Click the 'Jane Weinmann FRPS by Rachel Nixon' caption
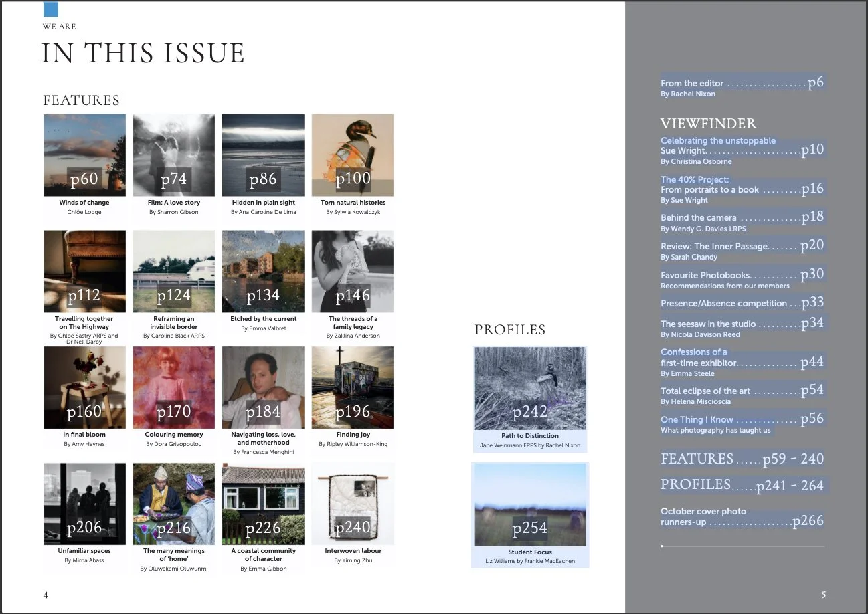The image size is (868, 614). [530, 445]
